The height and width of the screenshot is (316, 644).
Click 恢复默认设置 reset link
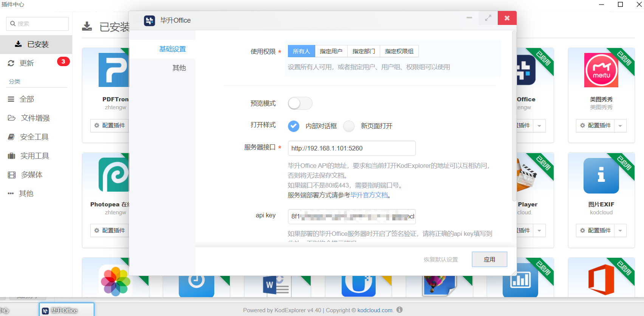tap(441, 259)
